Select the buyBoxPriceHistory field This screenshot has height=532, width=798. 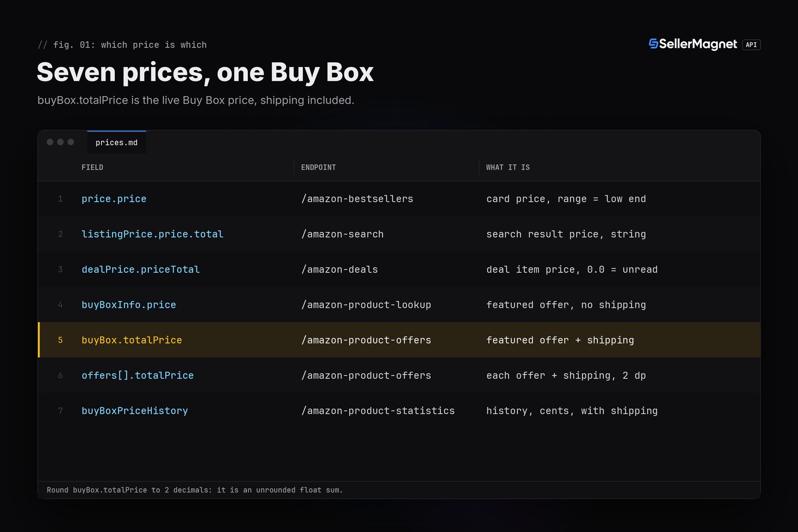pyautogui.click(x=135, y=411)
